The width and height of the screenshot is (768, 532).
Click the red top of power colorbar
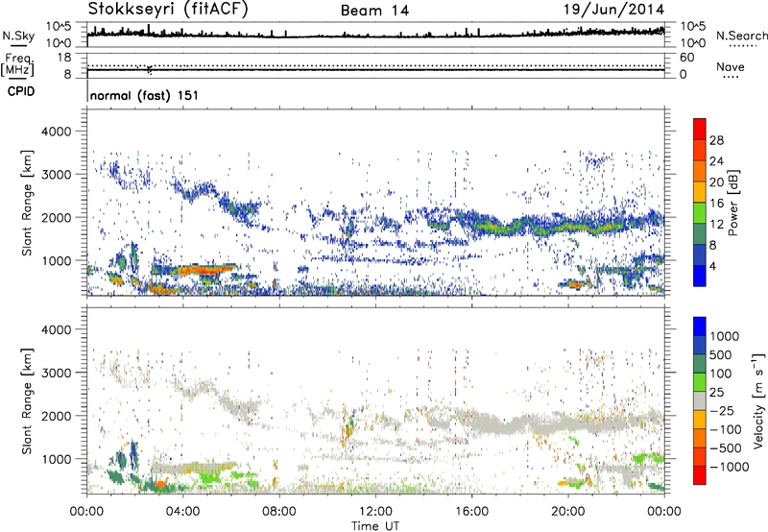point(700,129)
